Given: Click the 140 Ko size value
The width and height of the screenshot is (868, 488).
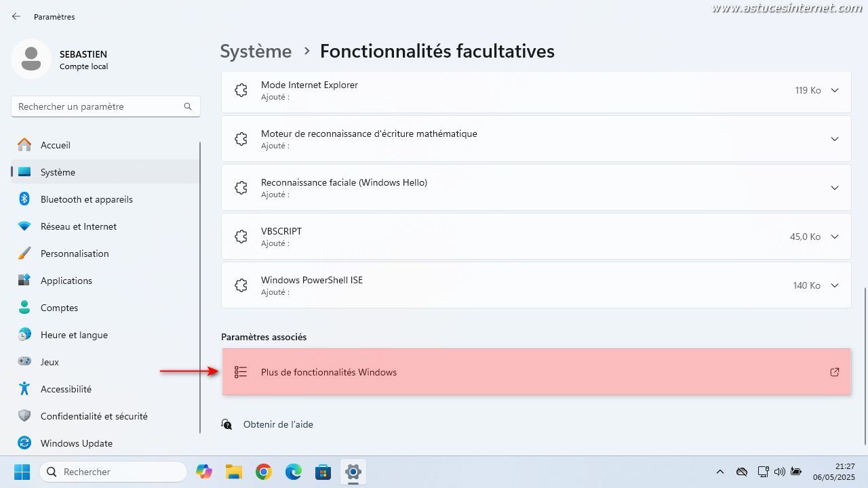Looking at the screenshot, I should [807, 285].
